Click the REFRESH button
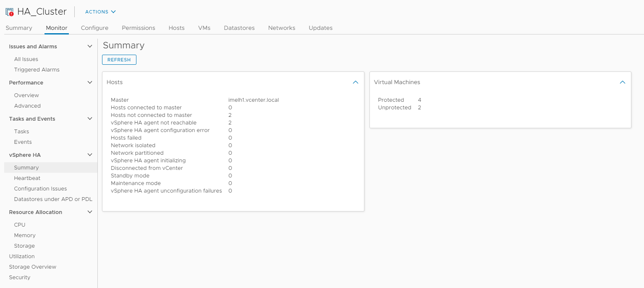The width and height of the screenshot is (644, 288). pyautogui.click(x=119, y=60)
